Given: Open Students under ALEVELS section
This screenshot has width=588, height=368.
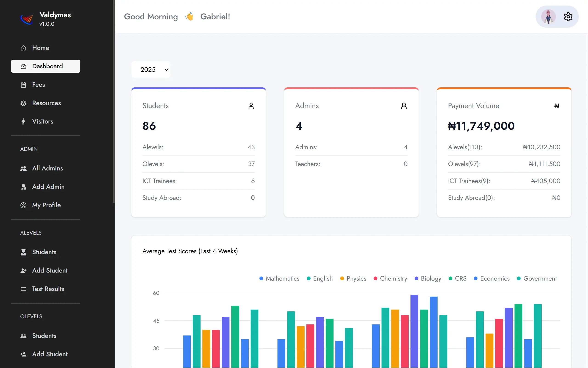Looking at the screenshot, I should pyautogui.click(x=45, y=252).
